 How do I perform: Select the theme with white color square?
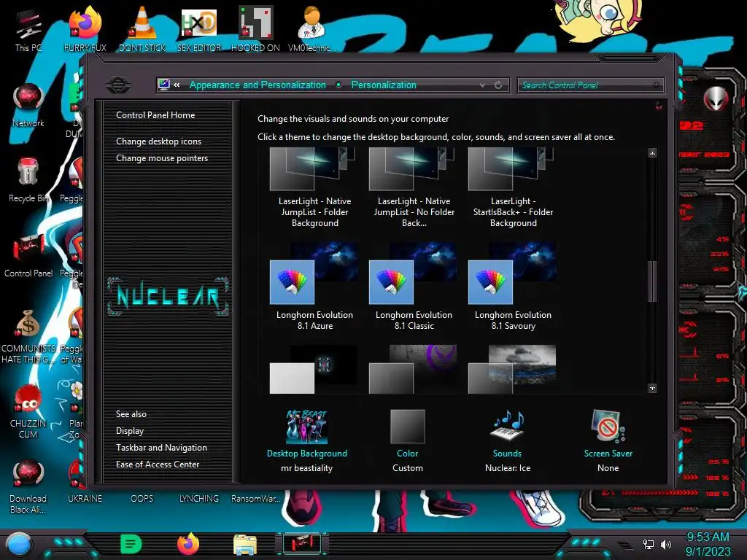click(314, 370)
